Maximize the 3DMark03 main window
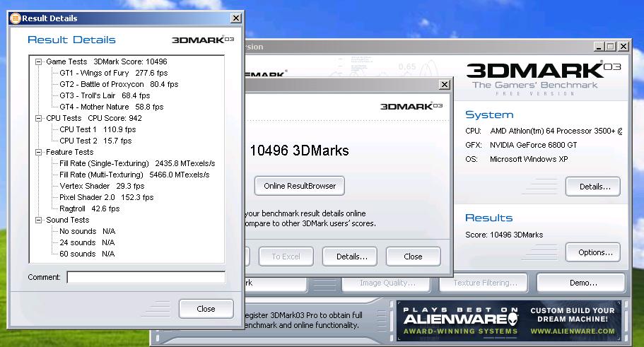The width and height of the screenshot is (644, 347). 611,47
